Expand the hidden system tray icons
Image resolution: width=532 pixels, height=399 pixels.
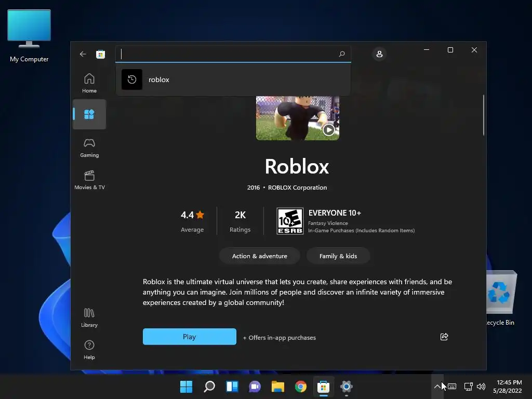coord(437,387)
